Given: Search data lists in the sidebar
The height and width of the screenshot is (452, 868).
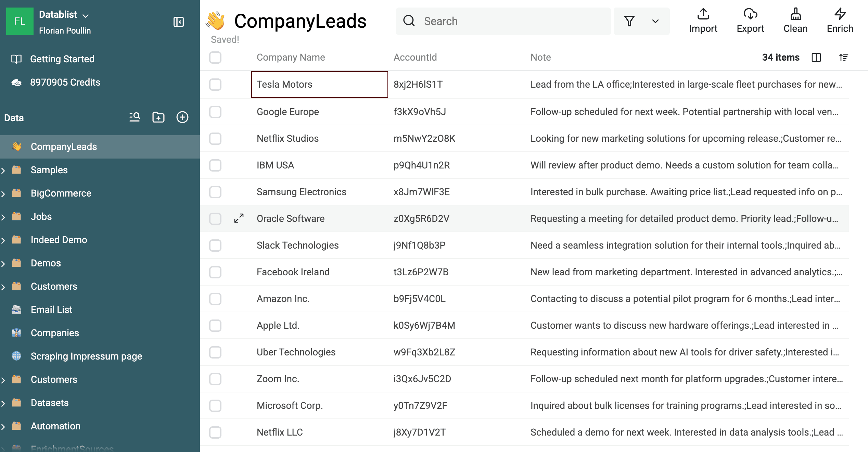Looking at the screenshot, I should (x=135, y=117).
